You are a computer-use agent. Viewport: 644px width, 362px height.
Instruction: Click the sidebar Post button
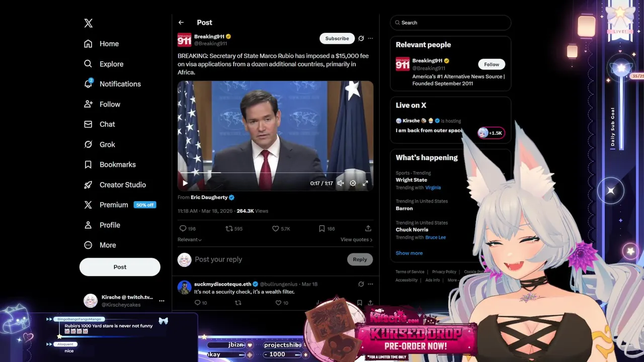120,267
